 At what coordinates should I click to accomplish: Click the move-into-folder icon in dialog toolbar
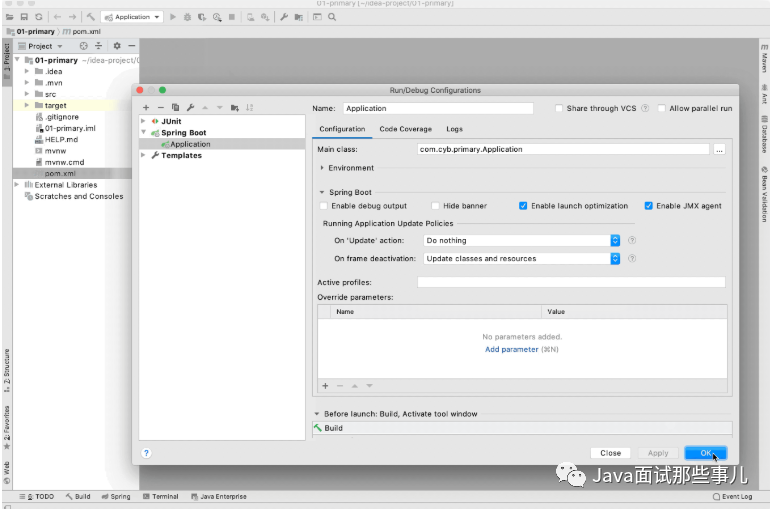235,108
